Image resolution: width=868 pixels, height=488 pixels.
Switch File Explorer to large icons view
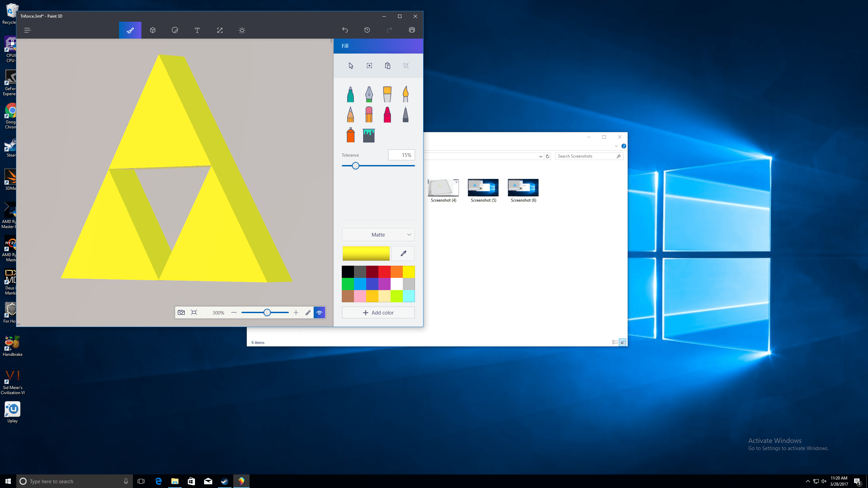click(623, 342)
